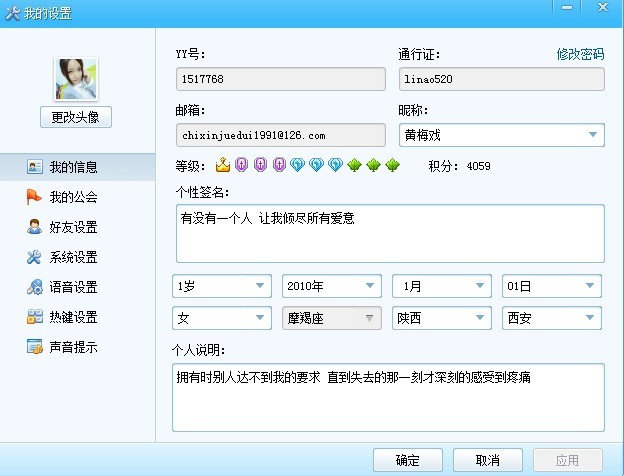624x476 pixels.
Task: Click the 我的公会 orange flag icon
Action: [34, 197]
